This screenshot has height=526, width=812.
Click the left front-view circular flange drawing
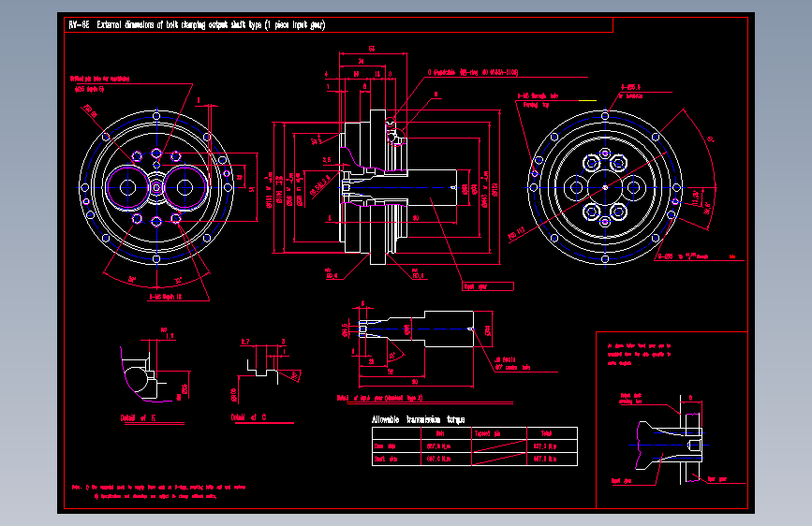(156, 187)
